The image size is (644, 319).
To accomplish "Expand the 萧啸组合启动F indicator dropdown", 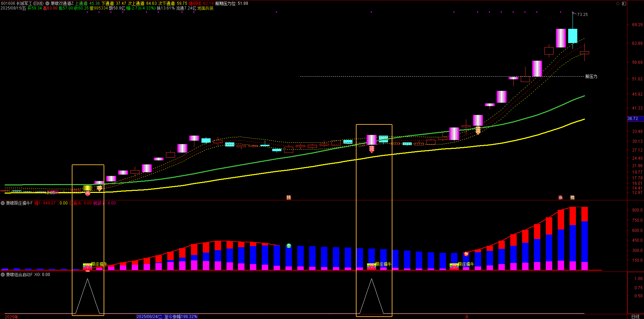I will (3, 275).
